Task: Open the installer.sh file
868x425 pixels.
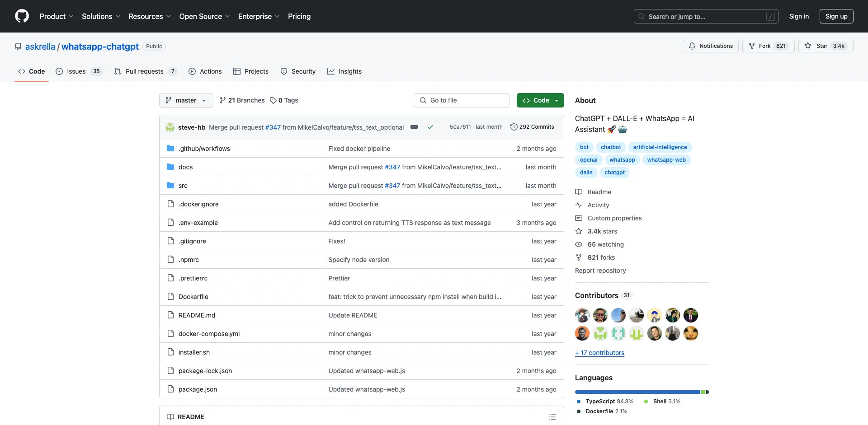Action: click(x=194, y=352)
